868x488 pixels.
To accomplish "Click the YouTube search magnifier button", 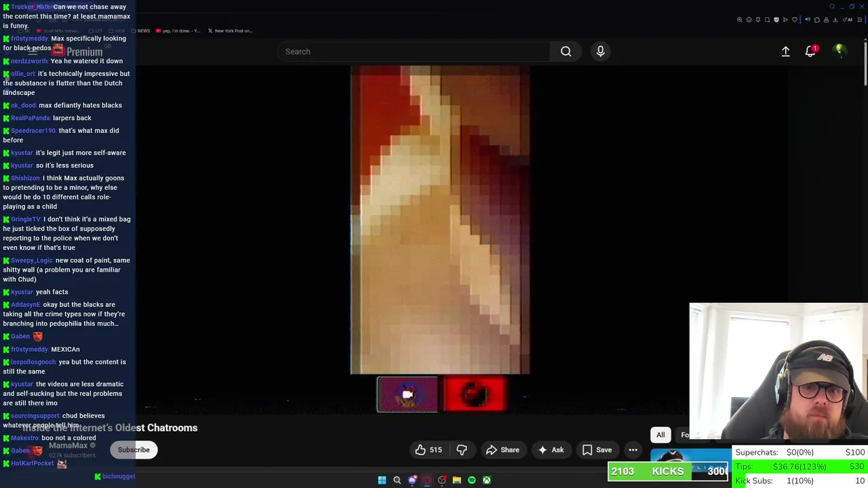I will coord(566,52).
